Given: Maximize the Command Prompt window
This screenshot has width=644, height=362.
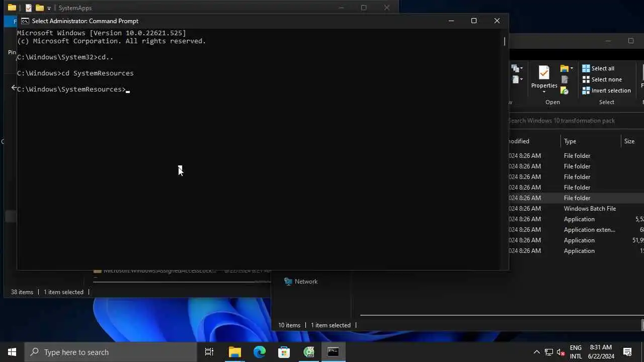Looking at the screenshot, I should click(x=473, y=21).
